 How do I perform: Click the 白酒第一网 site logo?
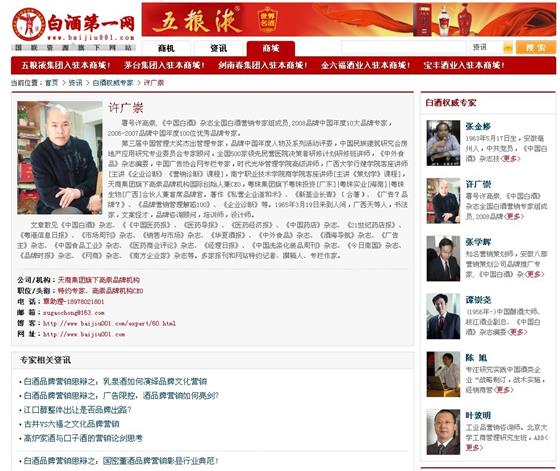tap(73, 25)
